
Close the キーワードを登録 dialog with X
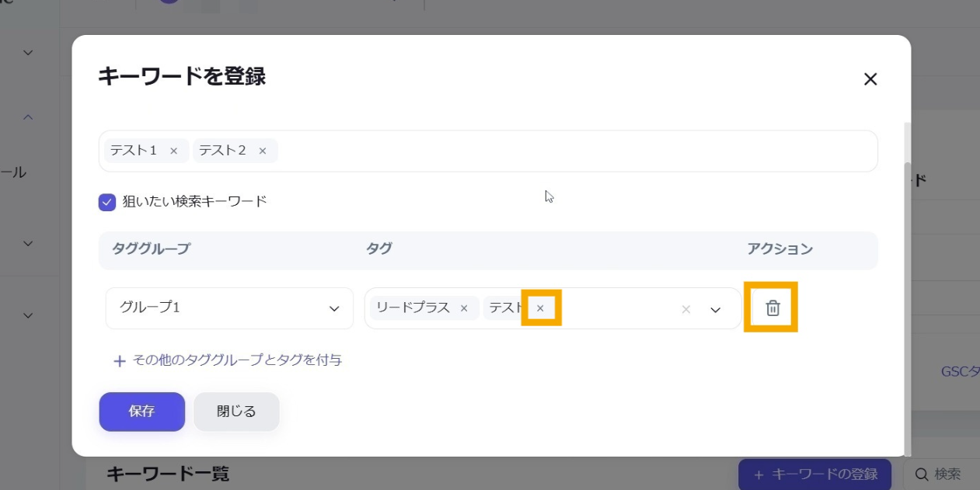[870, 79]
